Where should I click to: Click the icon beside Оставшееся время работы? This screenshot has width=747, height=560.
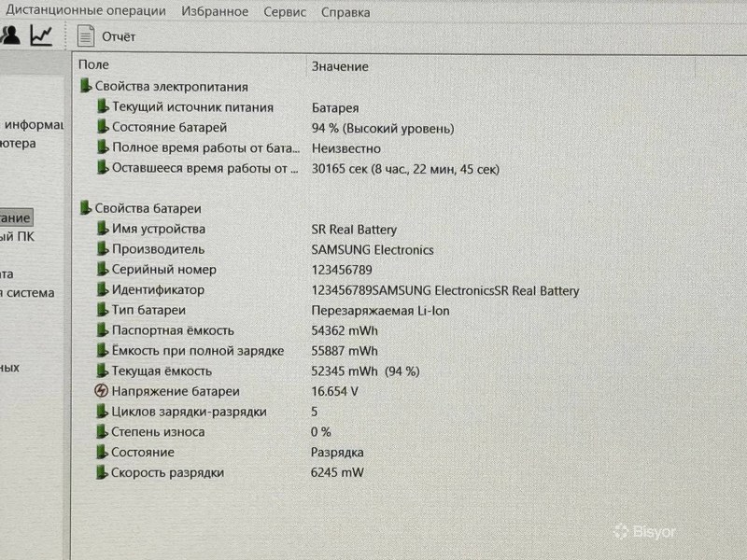pyautogui.click(x=103, y=168)
